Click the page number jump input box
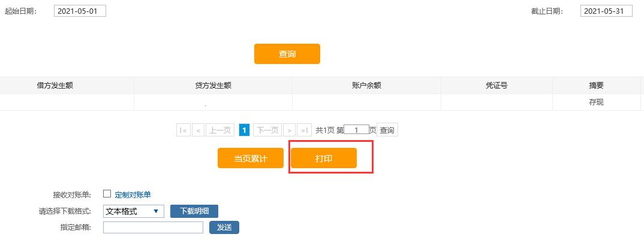The width and height of the screenshot is (644, 240). [x=356, y=130]
